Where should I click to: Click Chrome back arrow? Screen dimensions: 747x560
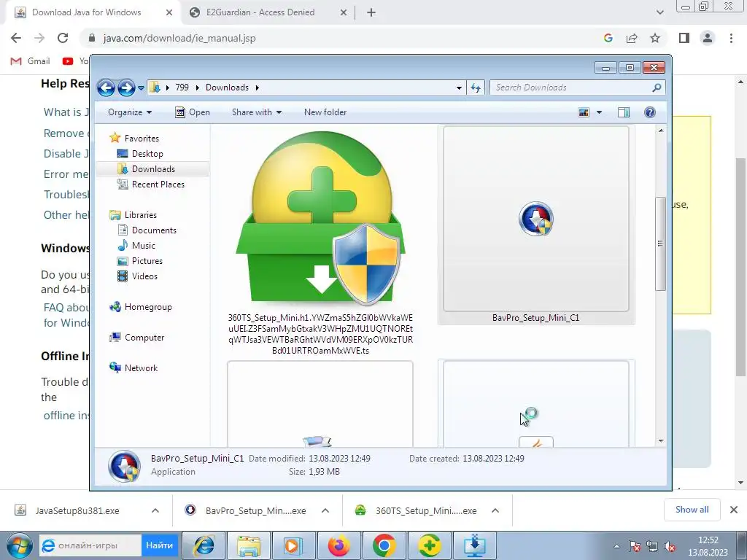(16, 38)
